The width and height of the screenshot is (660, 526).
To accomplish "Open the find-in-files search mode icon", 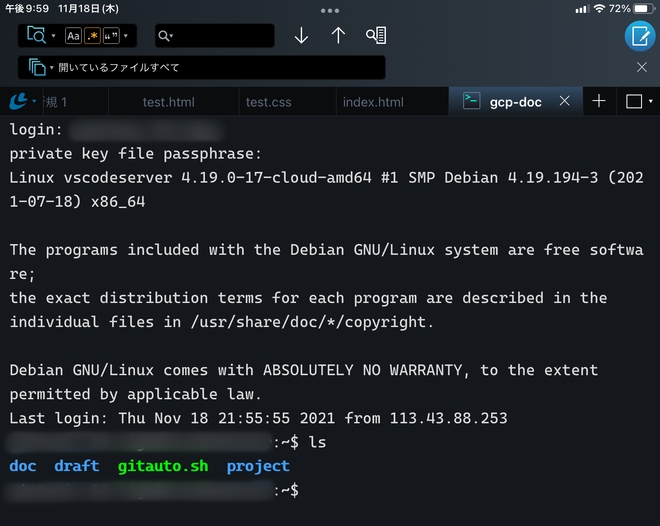I will coord(36,35).
